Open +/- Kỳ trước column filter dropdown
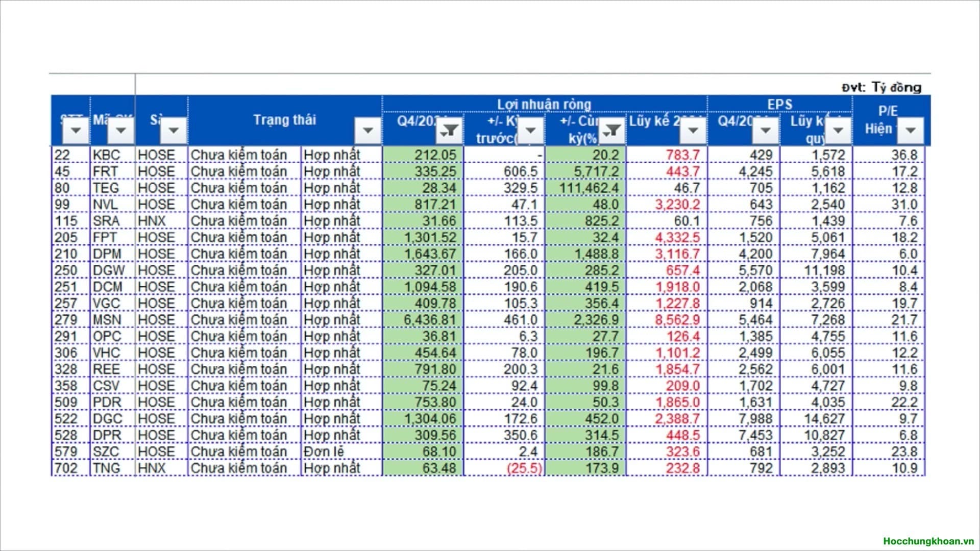Image resolution: width=980 pixels, height=551 pixels. tap(530, 131)
